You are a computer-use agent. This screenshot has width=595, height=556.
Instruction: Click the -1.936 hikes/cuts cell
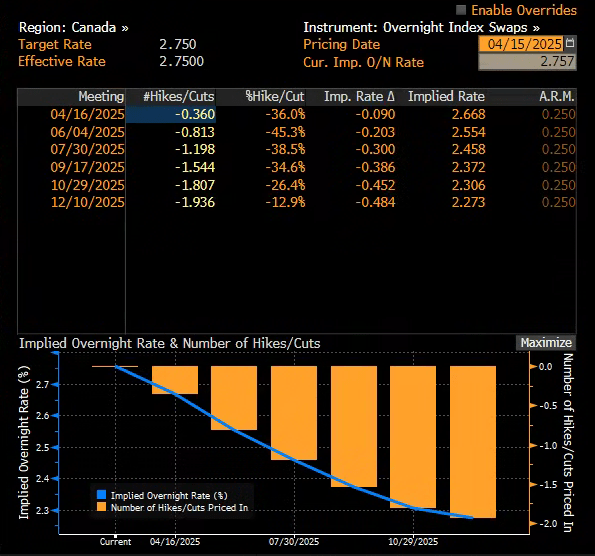pyautogui.click(x=195, y=202)
